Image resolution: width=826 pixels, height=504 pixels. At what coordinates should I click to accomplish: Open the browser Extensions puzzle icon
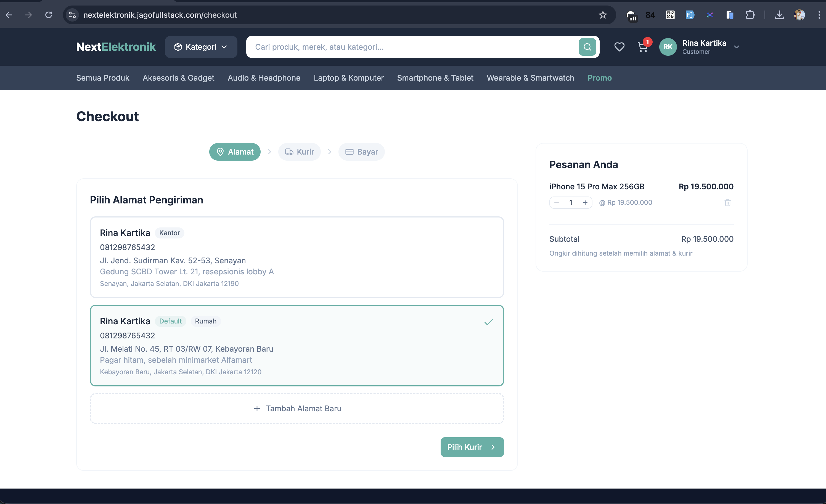point(750,15)
